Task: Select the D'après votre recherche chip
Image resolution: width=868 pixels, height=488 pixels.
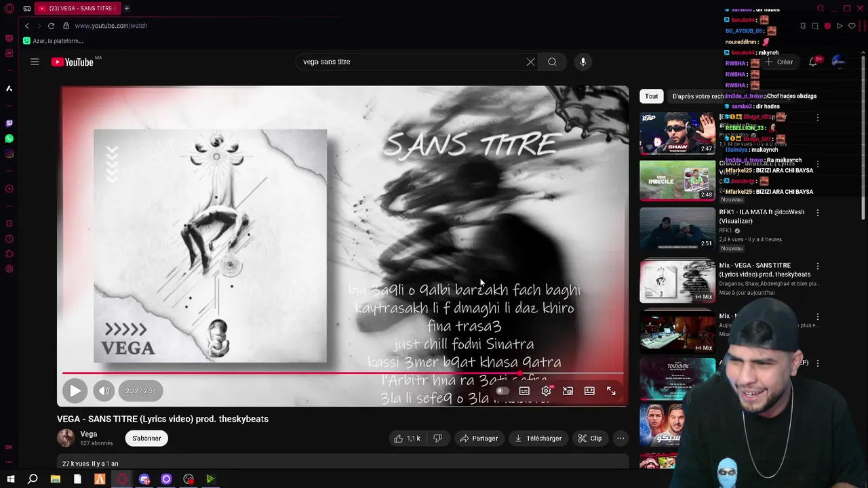Action: 698,96
